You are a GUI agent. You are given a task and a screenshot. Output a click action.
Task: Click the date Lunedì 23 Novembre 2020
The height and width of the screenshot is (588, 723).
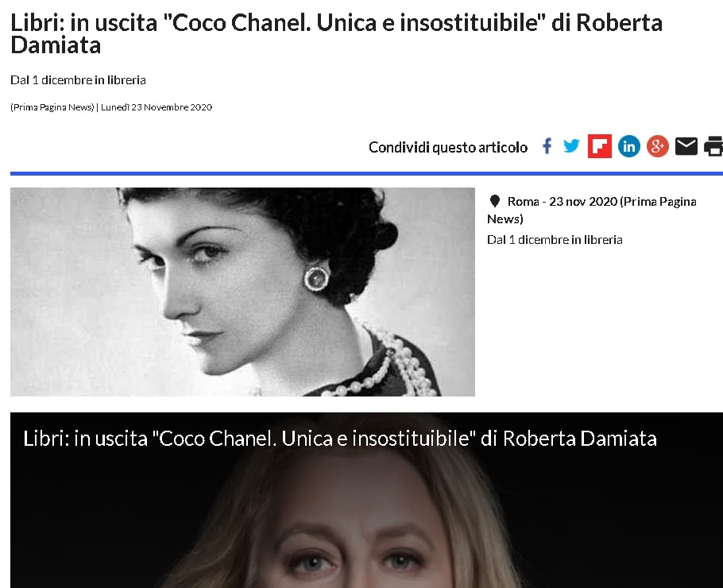click(157, 107)
